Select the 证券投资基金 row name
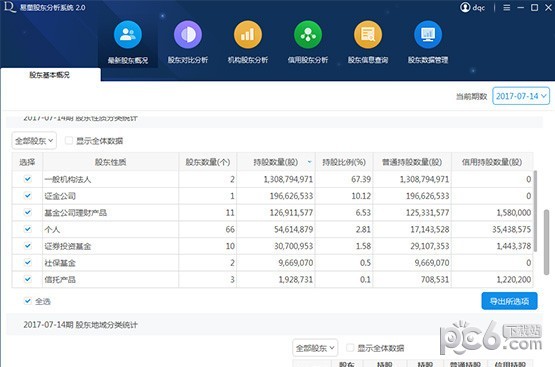 pos(68,246)
